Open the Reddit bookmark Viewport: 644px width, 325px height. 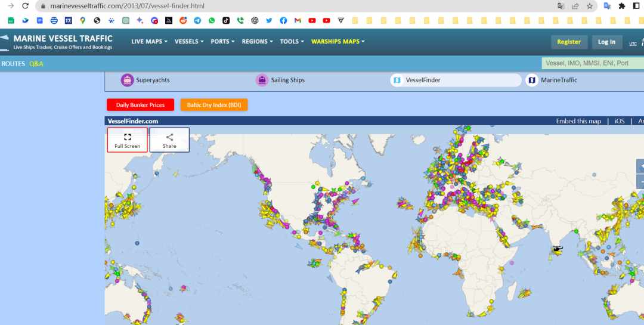click(183, 20)
